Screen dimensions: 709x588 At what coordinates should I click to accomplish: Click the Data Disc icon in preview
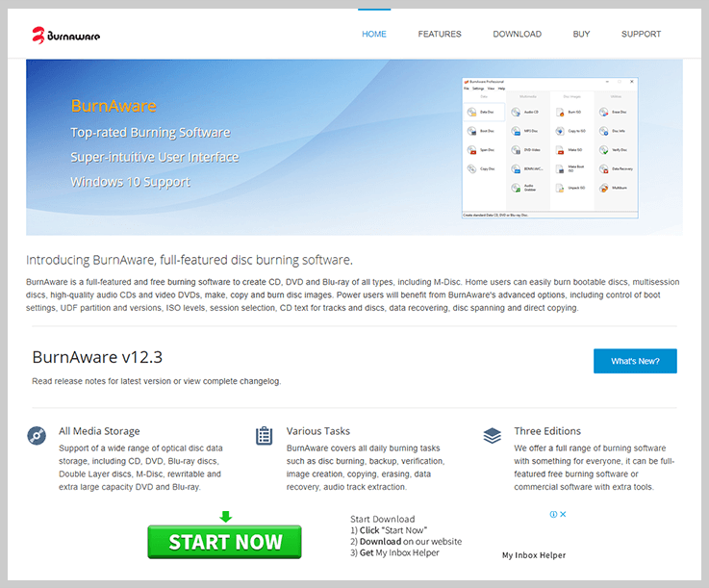472,113
